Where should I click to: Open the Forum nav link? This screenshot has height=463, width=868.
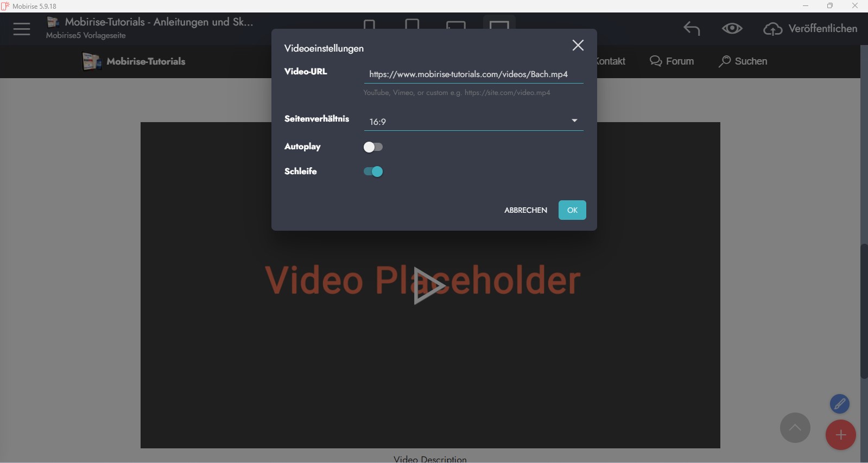(x=680, y=61)
